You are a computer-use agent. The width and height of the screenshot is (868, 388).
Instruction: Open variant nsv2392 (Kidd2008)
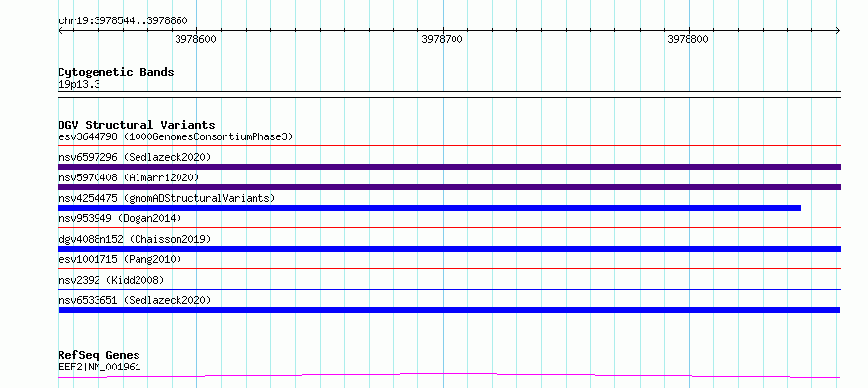pos(111,280)
